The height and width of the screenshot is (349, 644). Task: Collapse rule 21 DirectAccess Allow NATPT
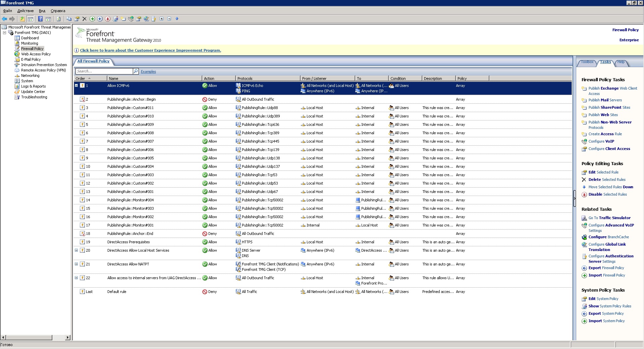76,264
